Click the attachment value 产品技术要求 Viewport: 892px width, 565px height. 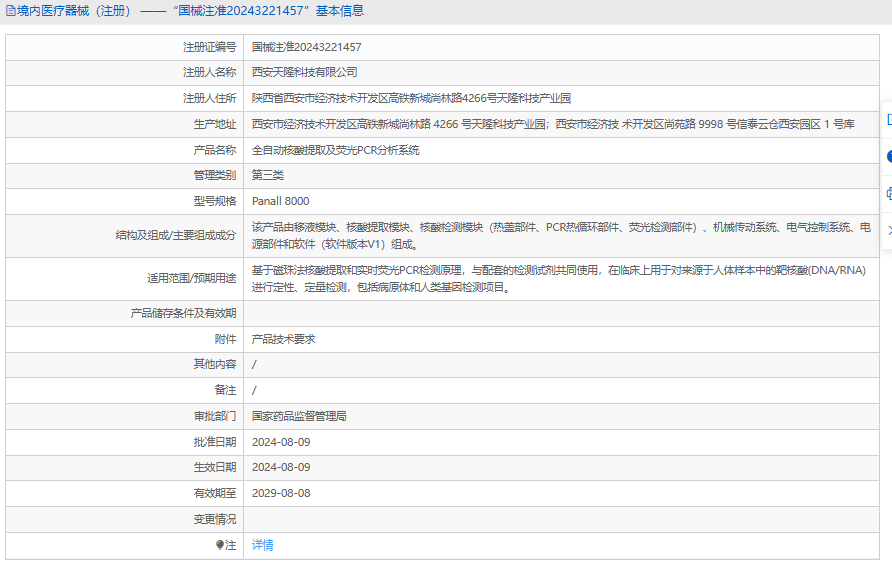tap(283, 339)
